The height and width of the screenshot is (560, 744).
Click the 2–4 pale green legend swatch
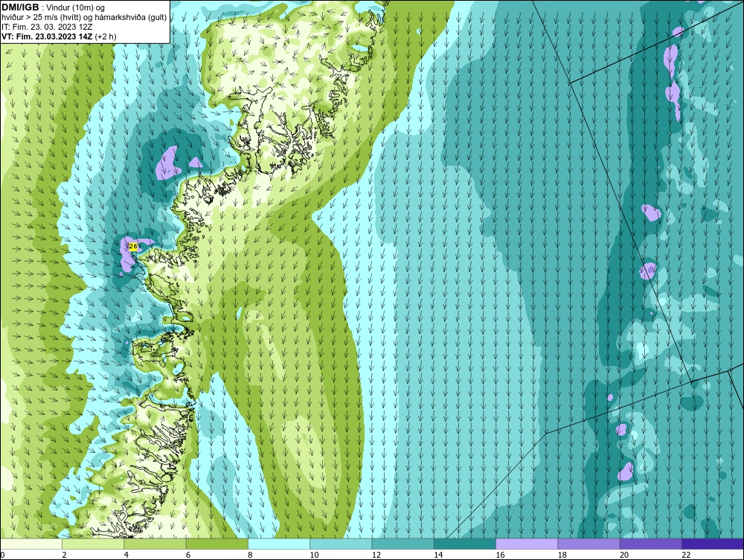click(x=93, y=544)
